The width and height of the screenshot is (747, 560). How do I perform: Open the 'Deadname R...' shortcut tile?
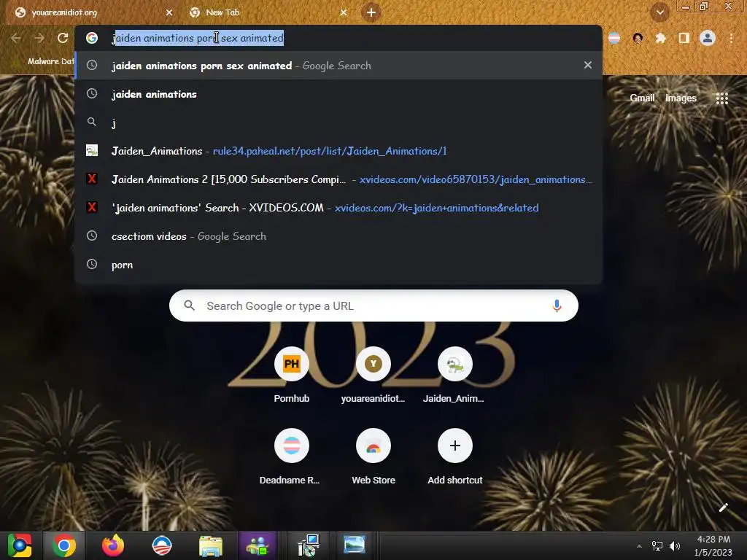tap(291, 457)
